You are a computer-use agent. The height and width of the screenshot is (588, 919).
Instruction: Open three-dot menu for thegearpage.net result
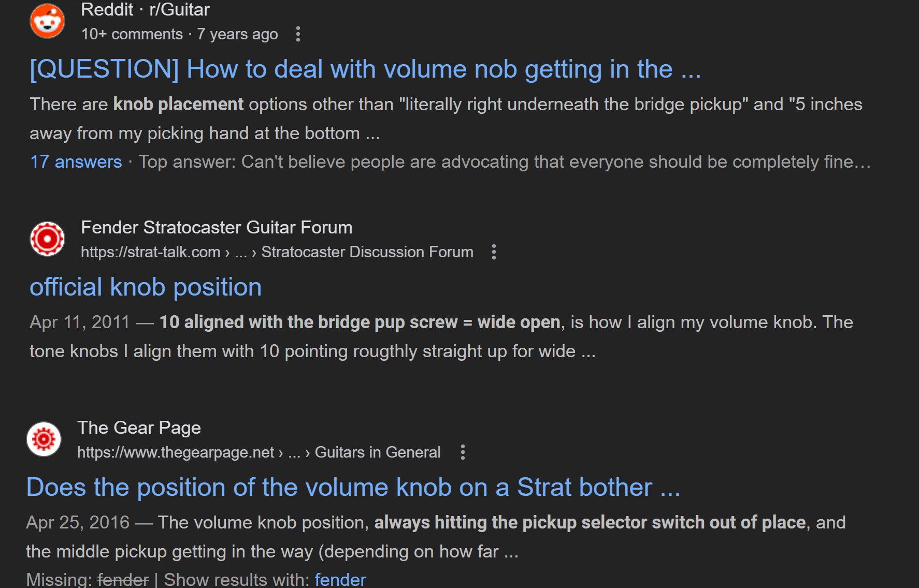[x=463, y=452]
